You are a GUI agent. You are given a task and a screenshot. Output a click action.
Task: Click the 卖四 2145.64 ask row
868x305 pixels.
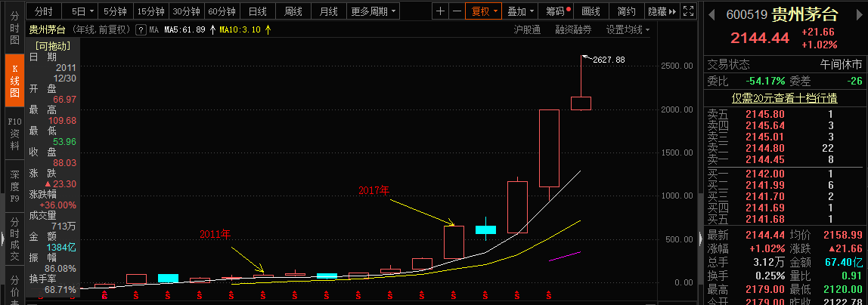[784, 125]
